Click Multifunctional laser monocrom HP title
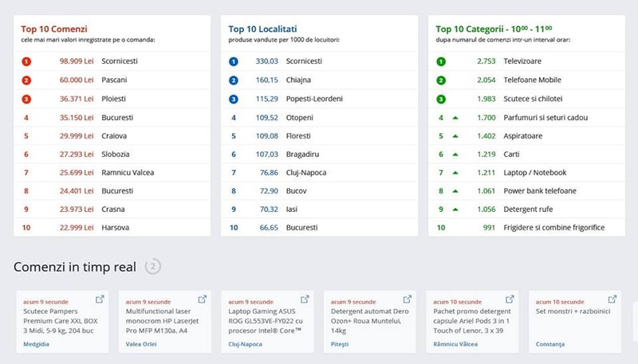This screenshot has width=638, height=364. point(163,321)
